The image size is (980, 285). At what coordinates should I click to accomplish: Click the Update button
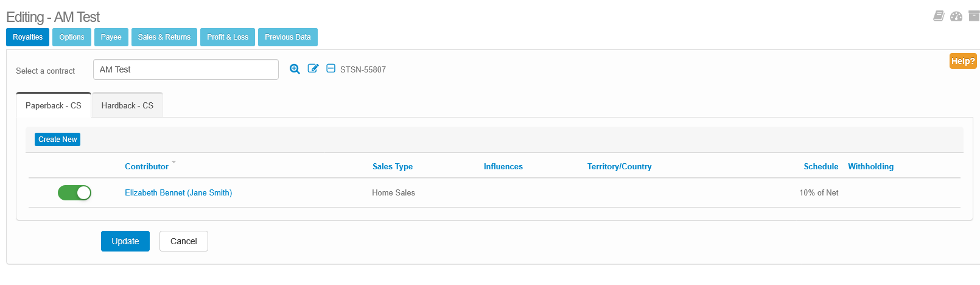coord(125,241)
